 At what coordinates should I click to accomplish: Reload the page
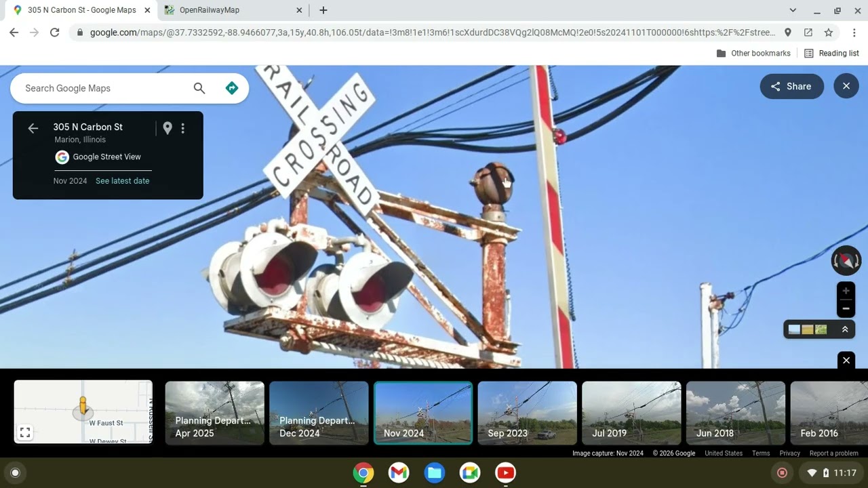(54, 33)
